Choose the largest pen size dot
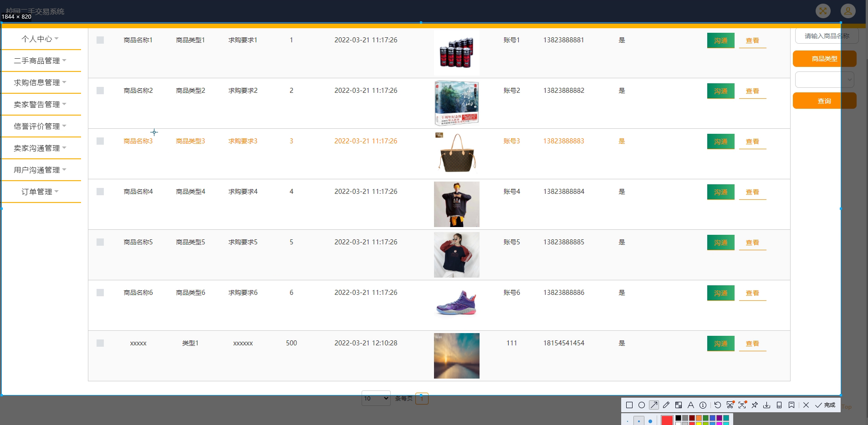Image resolution: width=868 pixels, height=425 pixels. point(650,421)
